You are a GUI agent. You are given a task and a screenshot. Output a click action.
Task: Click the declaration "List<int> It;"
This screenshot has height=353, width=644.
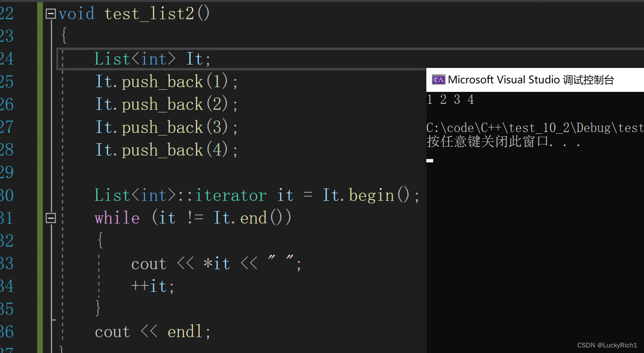pos(152,59)
